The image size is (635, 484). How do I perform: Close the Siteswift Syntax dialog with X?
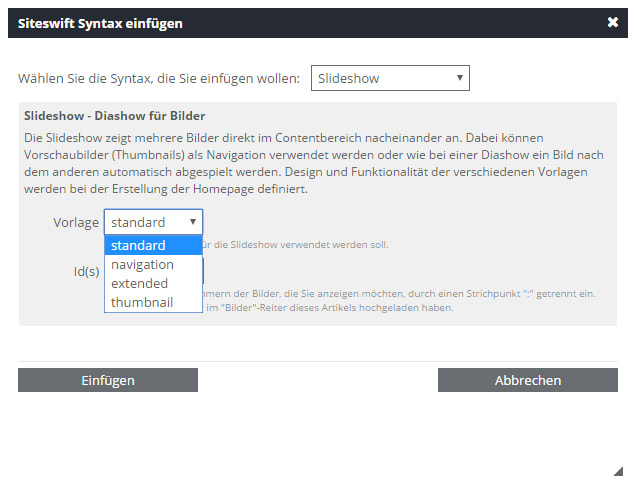click(x=613, y=22)
